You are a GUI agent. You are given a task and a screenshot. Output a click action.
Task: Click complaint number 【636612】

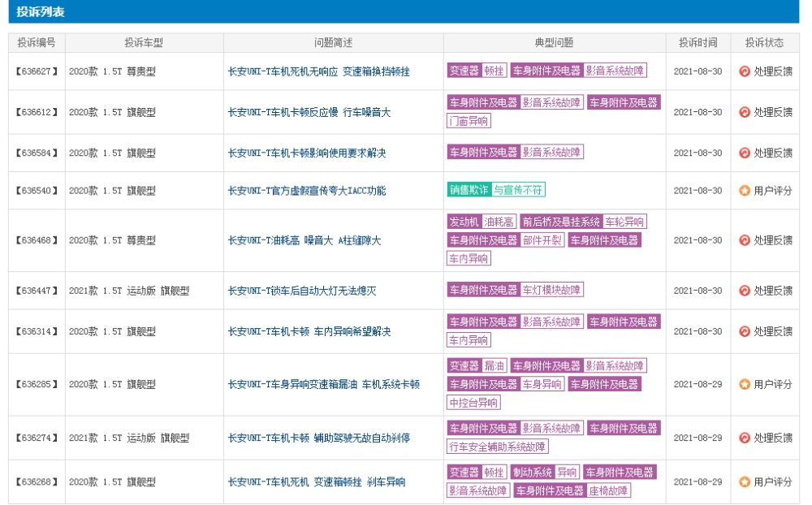pos(37,112)
